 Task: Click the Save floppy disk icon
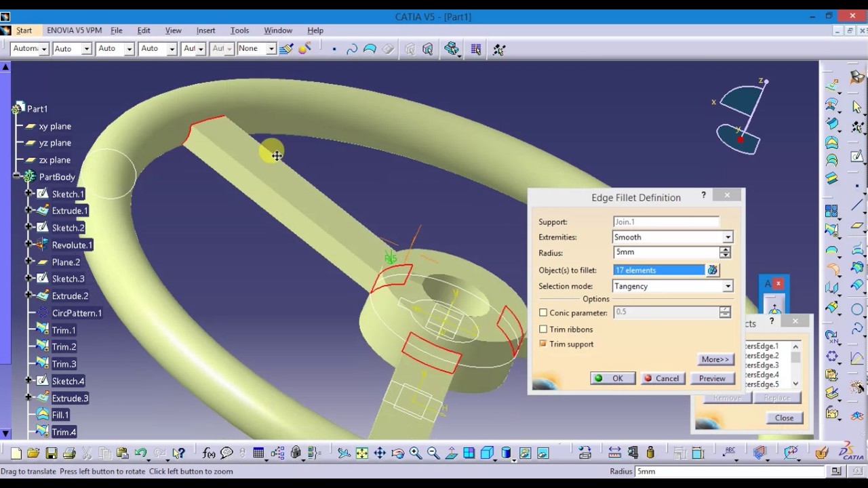[x=51, y=453]
